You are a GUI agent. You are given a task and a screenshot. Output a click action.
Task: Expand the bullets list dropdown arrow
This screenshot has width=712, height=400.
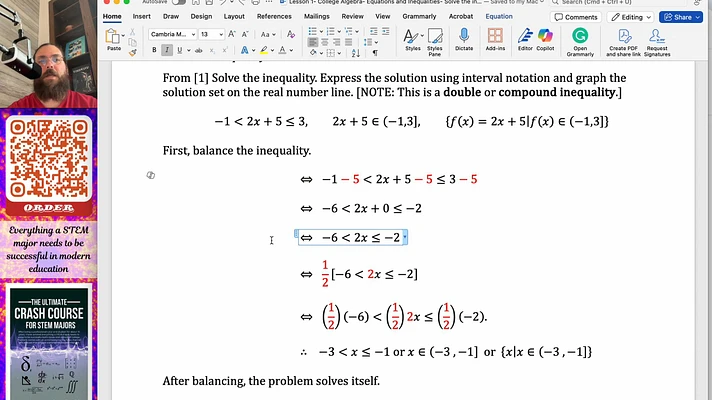[x=321, y=32]
